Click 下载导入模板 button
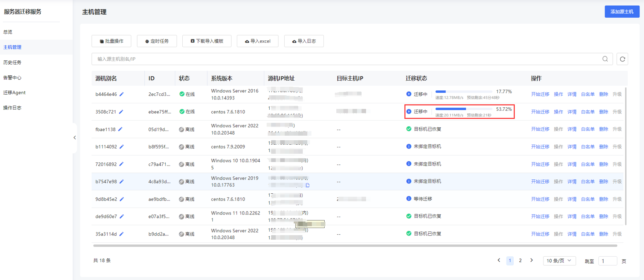Image resolution: width=644 pixels, height=280 pixels. coord(207,41)
